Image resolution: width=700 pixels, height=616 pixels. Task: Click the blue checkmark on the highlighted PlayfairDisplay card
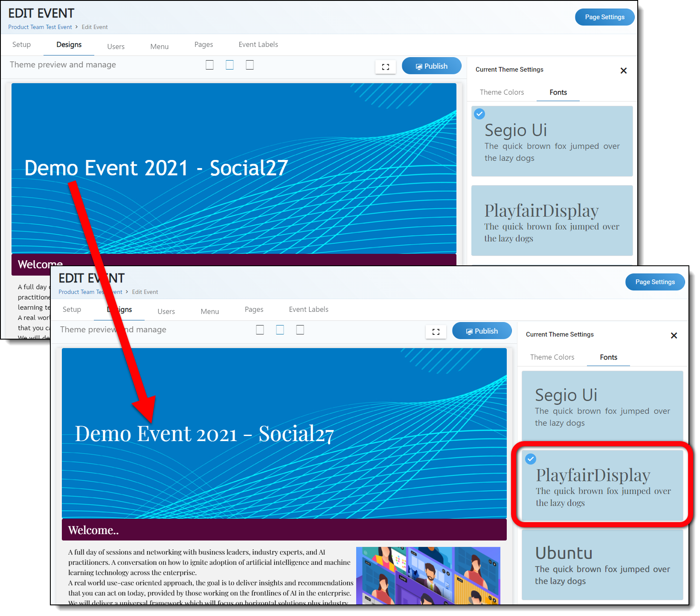pyautogui.click(x=530, y=459)
